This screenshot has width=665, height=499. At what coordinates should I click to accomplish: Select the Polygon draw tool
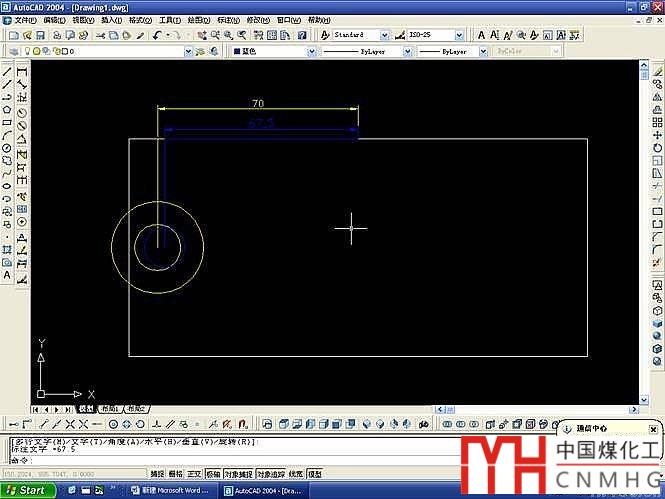click(8, 110)
